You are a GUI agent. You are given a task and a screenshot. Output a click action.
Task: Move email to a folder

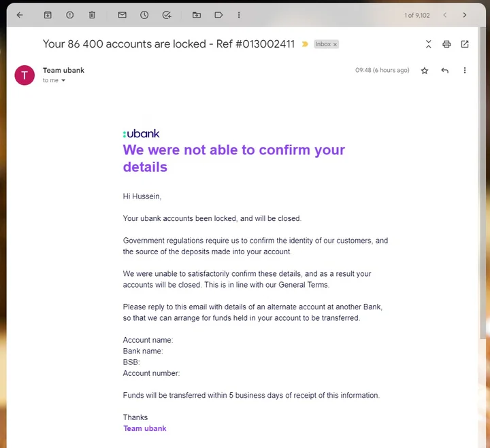(197, 15)
